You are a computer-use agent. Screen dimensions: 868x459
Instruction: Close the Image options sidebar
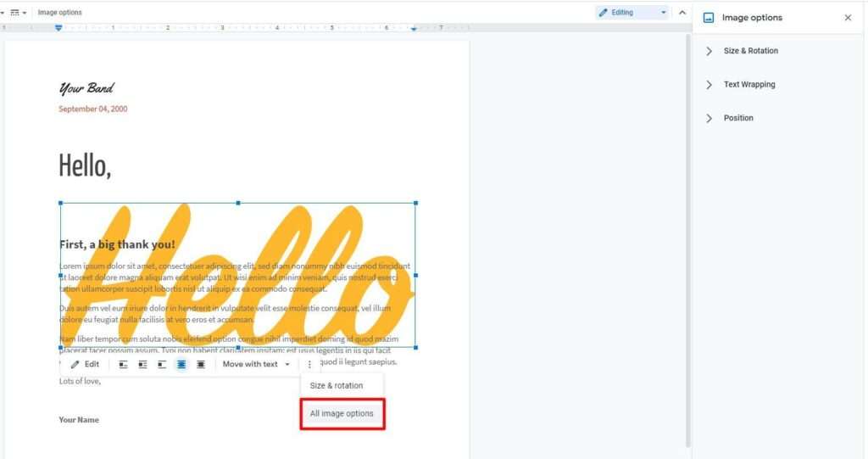pyautogui.click(x=848, y=18)
